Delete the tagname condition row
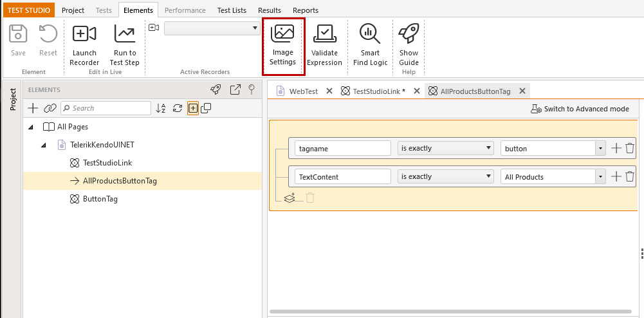Screen dimensions: 644x318 [x=630, y=148]
